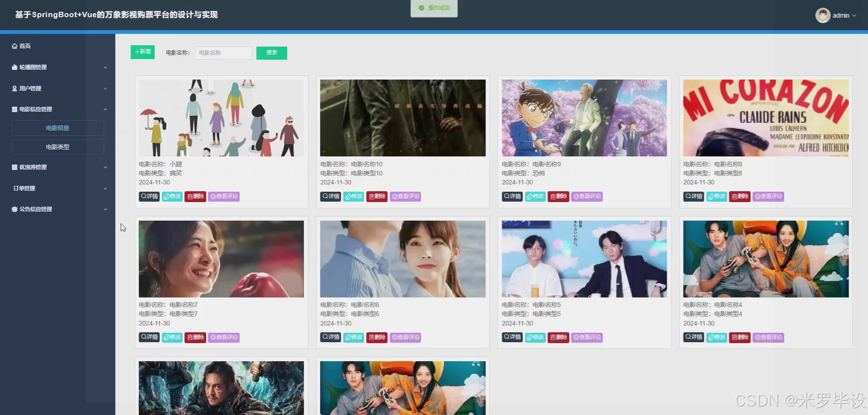Image resolution: width=868 pixels, height=415 pixels.
Task: Open 查看评论 for 电影名称5
Action: point(587,337)
